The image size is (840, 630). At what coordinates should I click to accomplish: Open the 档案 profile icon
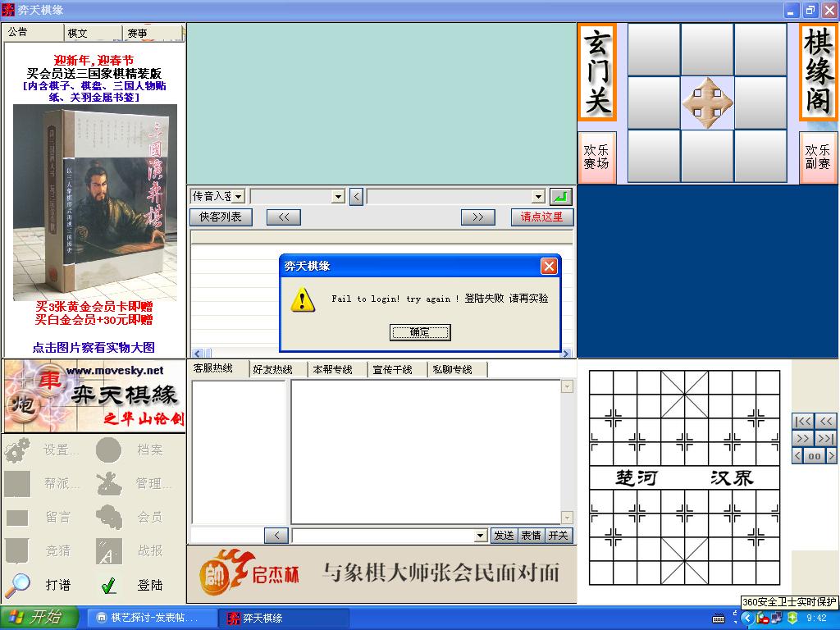click(109, 450)
